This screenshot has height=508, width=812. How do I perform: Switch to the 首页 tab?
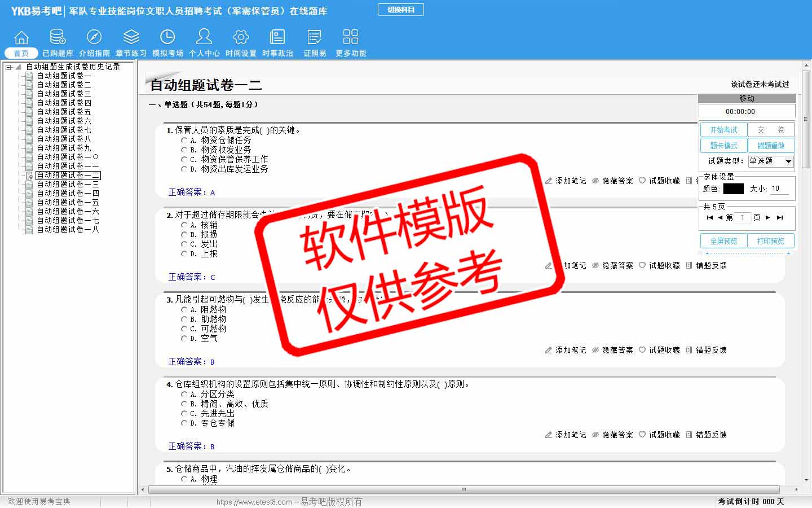pos(21,53)
